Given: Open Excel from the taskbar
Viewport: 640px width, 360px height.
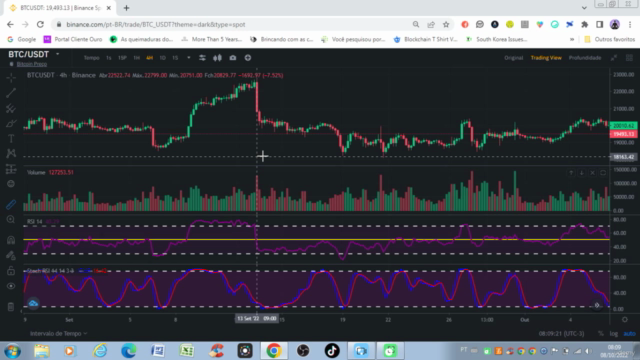Looking at the screenshot, I should pyautogui.click(x=187, y=351).
